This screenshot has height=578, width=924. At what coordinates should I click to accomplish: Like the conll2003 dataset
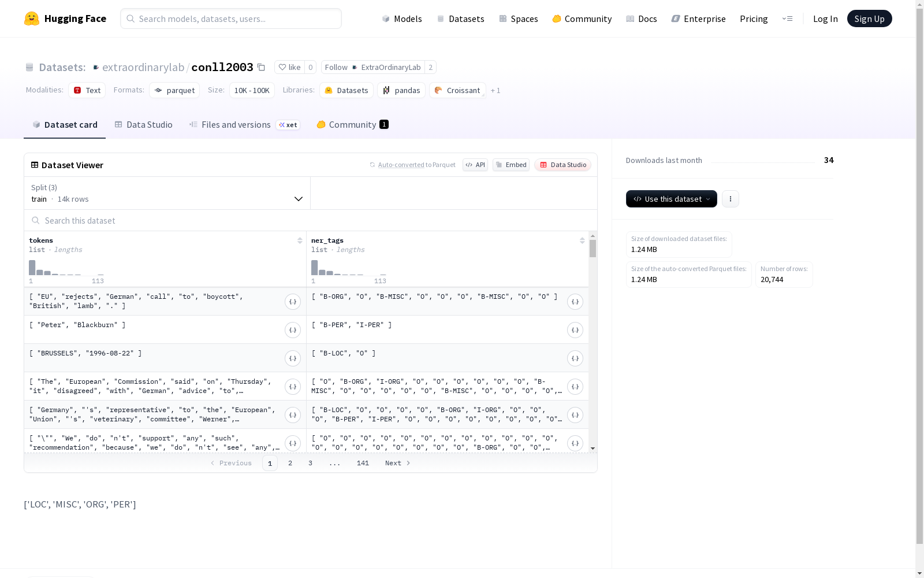click(x=290, y=67)
